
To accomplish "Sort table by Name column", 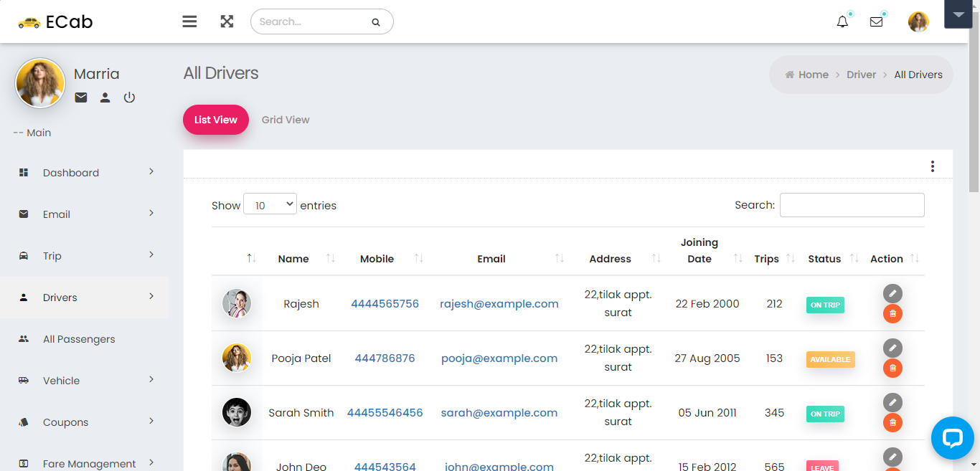I will tap(293, 259).
